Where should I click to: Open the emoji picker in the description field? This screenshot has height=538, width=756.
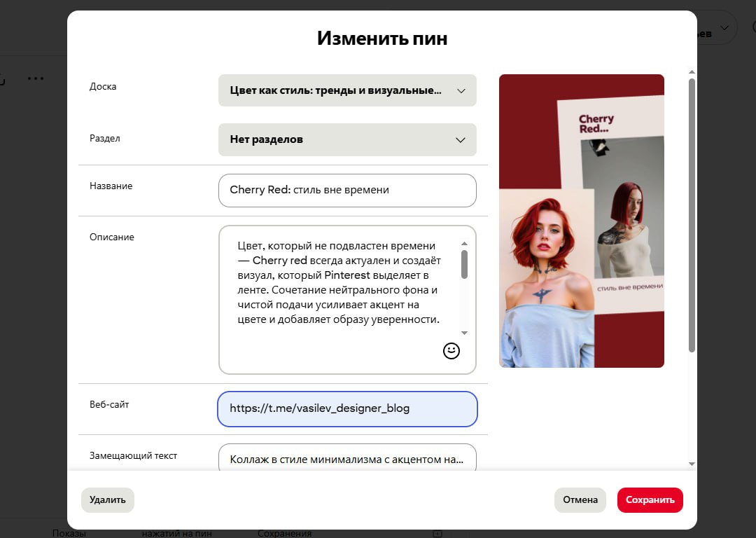coord(451,351)
